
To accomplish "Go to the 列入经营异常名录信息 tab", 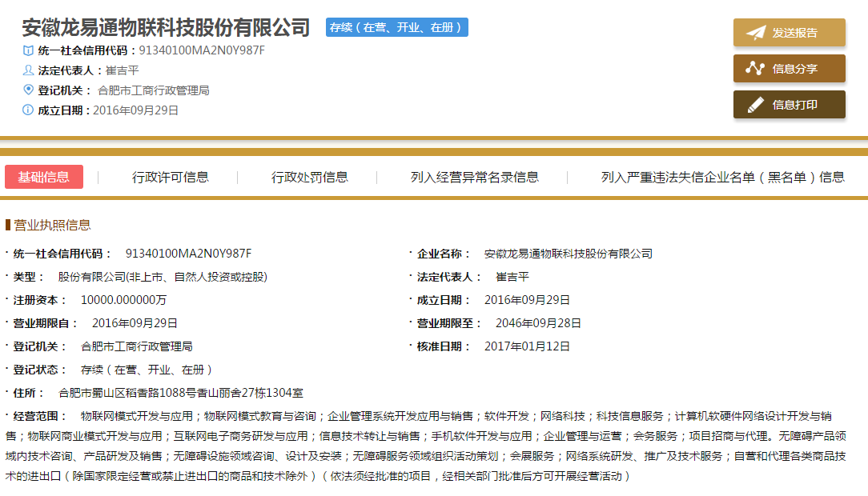I will (474, 177).
